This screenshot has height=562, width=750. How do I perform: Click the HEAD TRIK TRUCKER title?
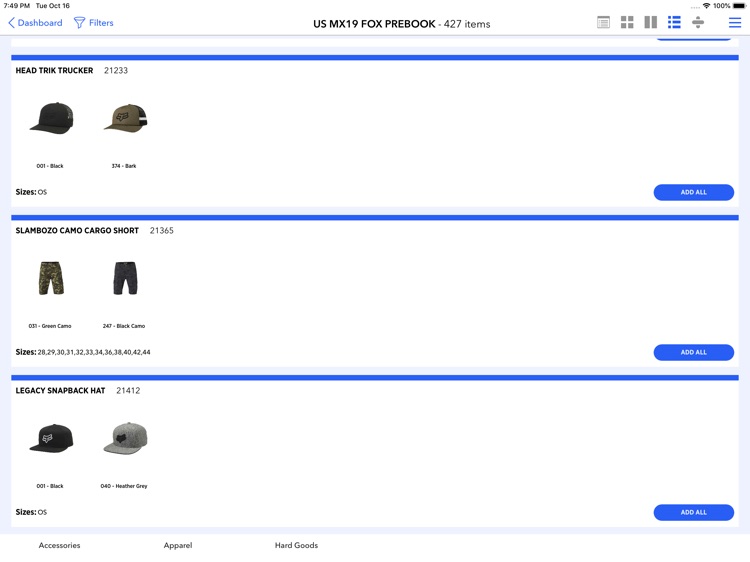click(54, 70)
